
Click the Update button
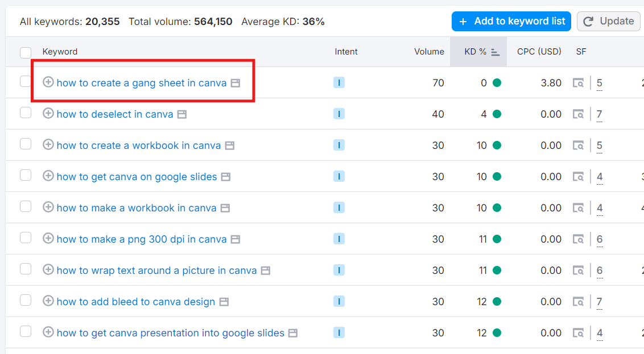(x=608, y=22)
